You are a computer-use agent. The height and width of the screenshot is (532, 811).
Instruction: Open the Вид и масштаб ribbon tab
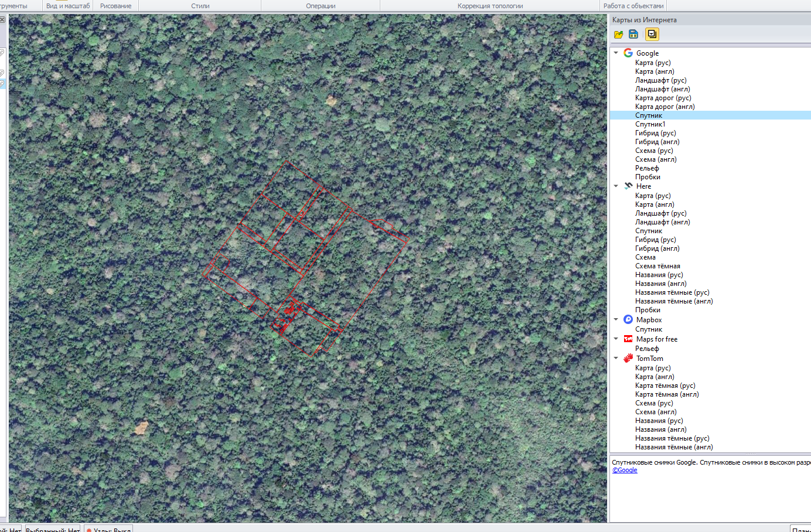[x=68, y=6]
